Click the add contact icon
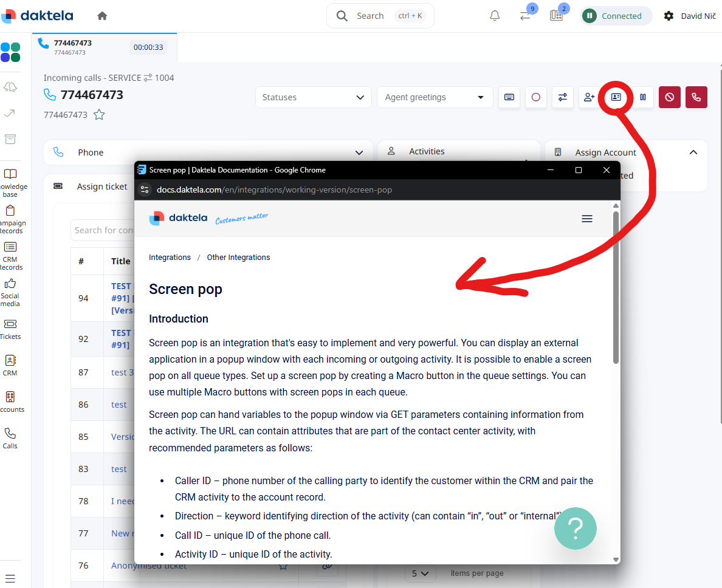Screen dimensions: 722x588 pos(589,97)
